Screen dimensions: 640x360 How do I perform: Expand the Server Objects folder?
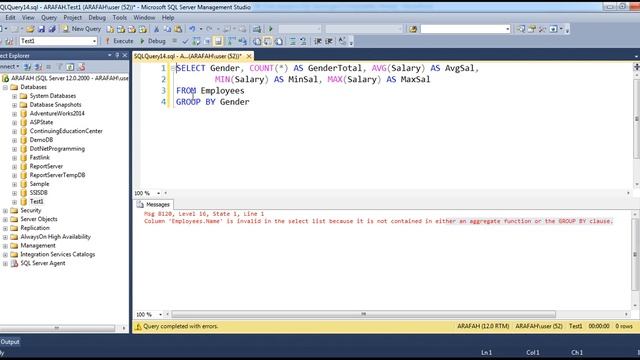click(5, 220)
